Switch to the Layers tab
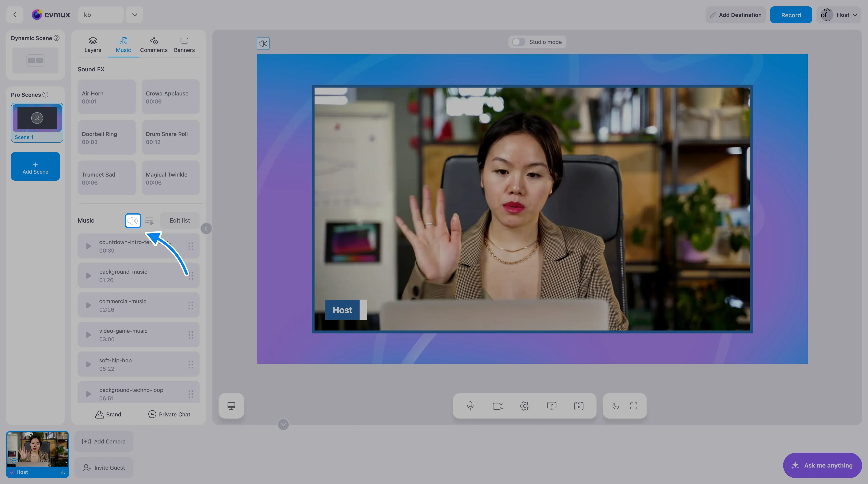 point(93,45)
